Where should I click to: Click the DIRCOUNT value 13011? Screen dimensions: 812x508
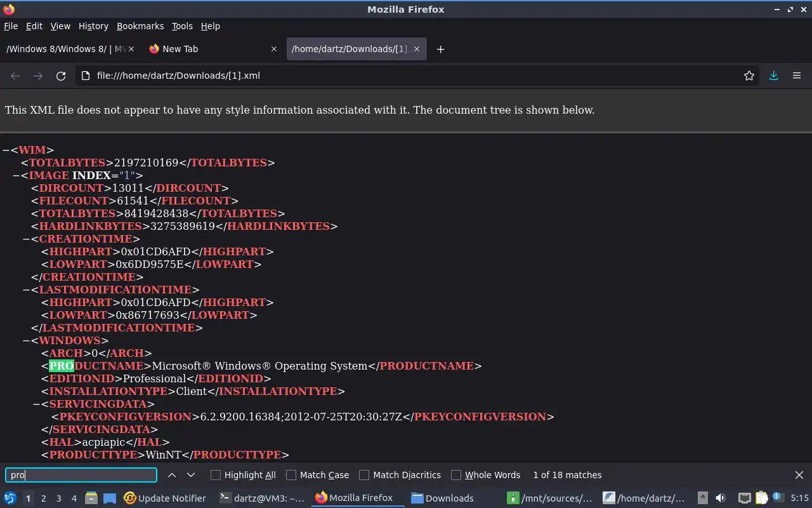(128, 188)
